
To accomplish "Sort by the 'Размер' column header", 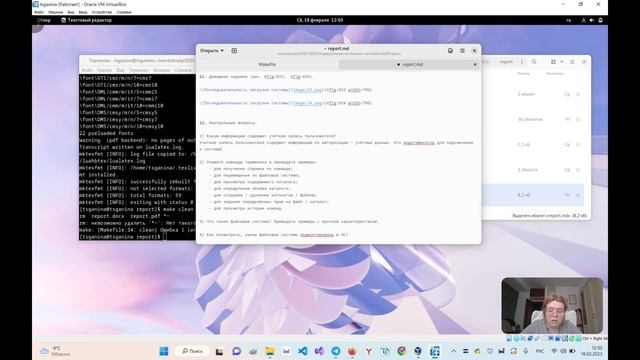I will click(x=523, y=73).
